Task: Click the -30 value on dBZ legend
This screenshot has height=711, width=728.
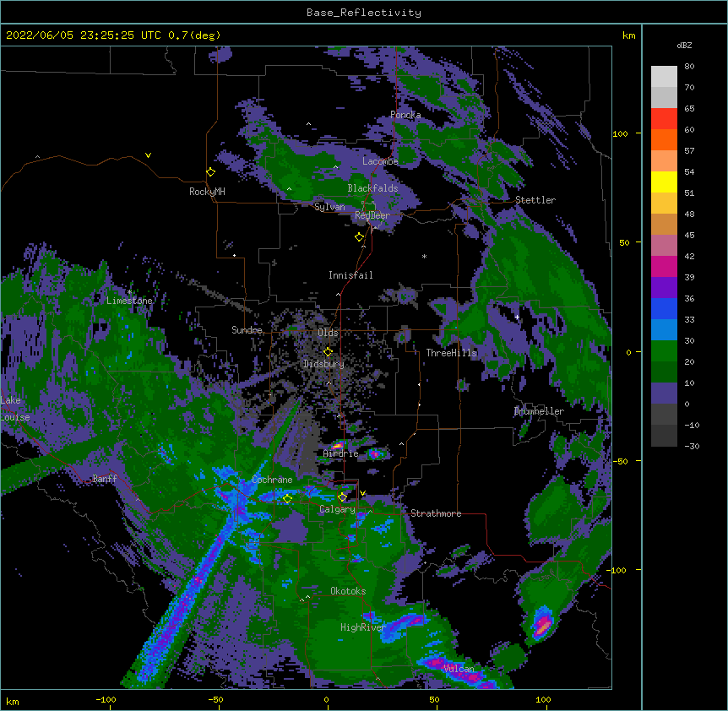Action: tap(692, 447)
